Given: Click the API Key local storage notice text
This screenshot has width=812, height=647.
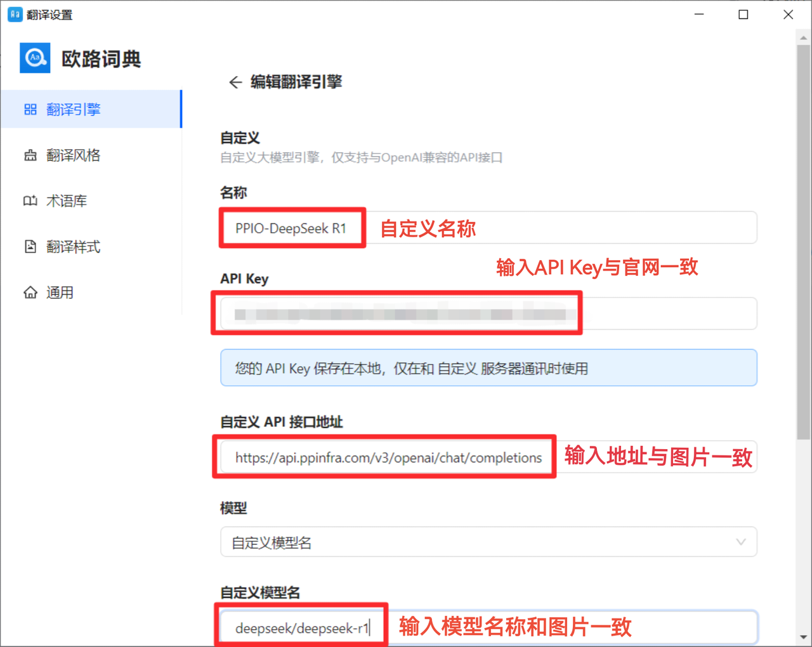Looking at the screenshot, I should [411, 369].
